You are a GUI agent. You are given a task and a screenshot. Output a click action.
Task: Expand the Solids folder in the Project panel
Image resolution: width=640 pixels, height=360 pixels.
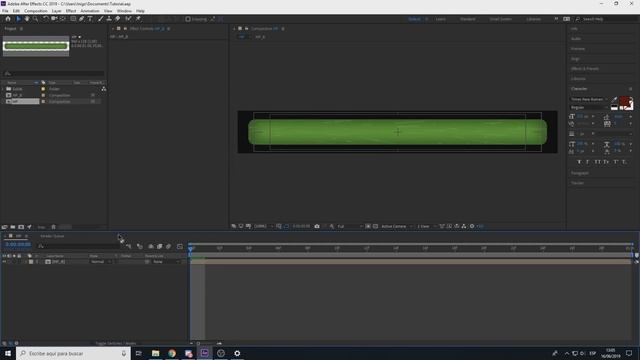3,89
